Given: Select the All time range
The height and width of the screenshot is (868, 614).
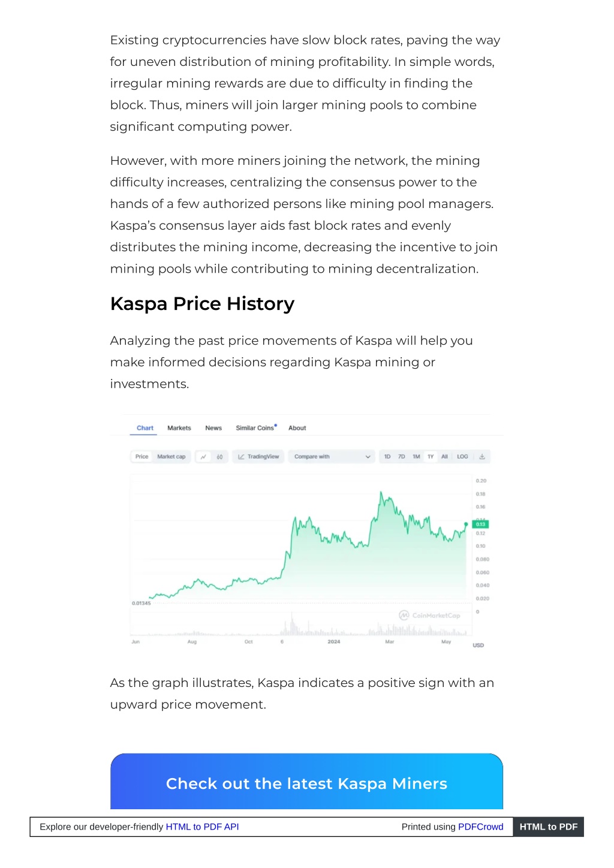Looking at the screenshot, I should 444,457.
